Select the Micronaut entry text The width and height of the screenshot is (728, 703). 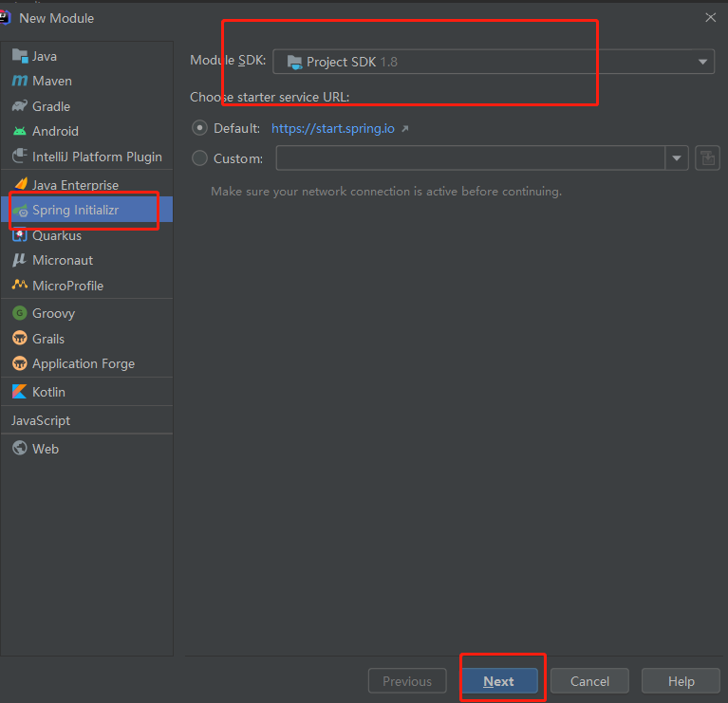[x=63, y=260]
